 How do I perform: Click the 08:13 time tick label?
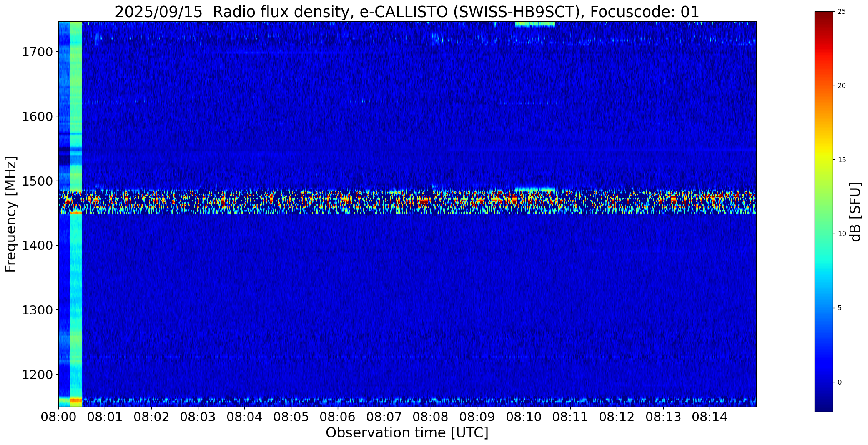663,417
